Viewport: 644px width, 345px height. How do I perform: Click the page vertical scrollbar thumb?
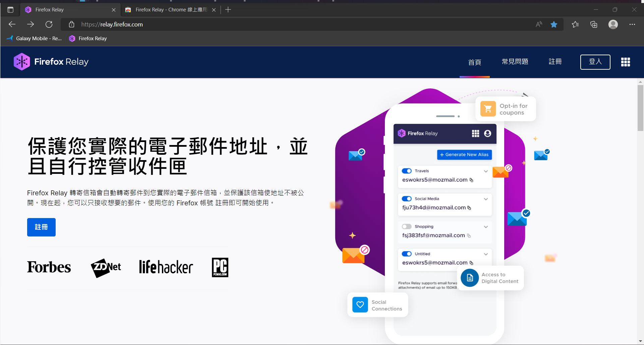pyautogui.click(x=640, y=108)
